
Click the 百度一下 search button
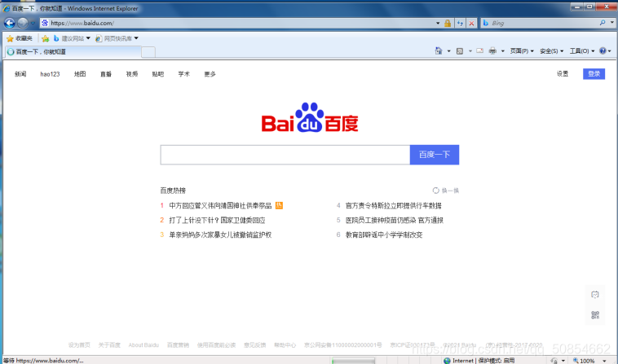(435, 155)
